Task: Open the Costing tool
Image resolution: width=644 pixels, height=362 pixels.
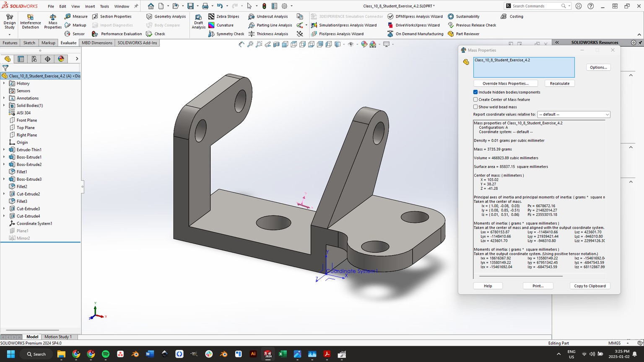Action: [512, 16]
